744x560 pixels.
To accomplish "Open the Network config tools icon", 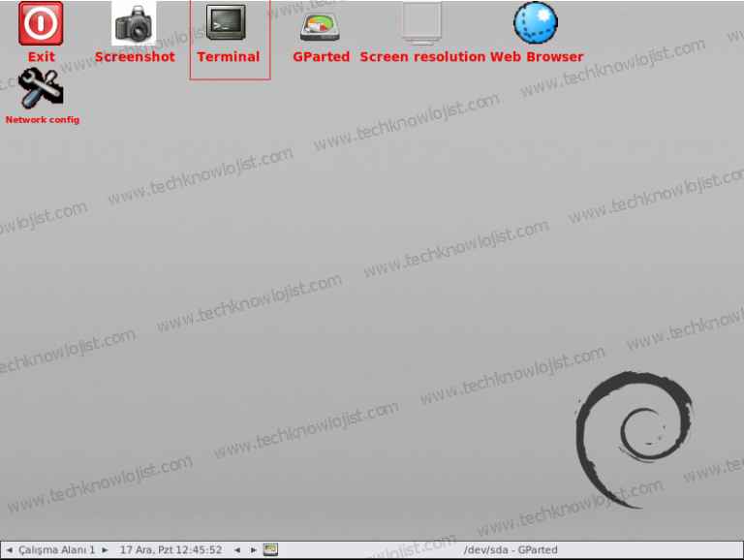I will [x=41, y=89].
